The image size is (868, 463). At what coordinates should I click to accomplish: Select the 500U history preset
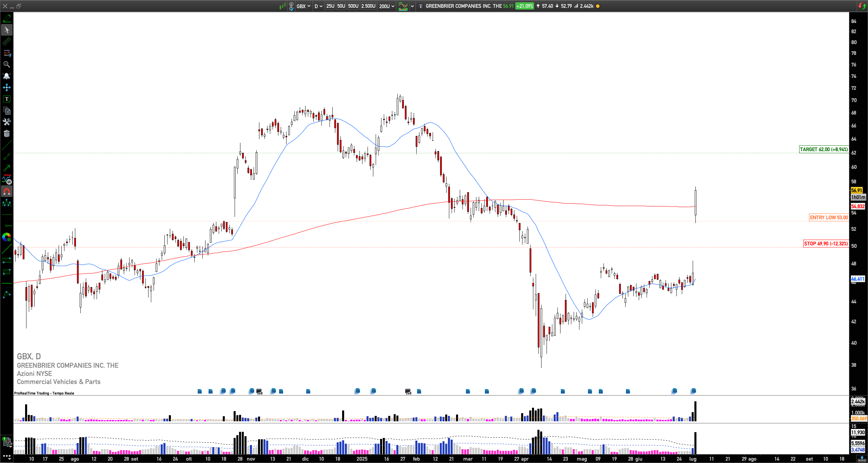click(x=353, y=6)
